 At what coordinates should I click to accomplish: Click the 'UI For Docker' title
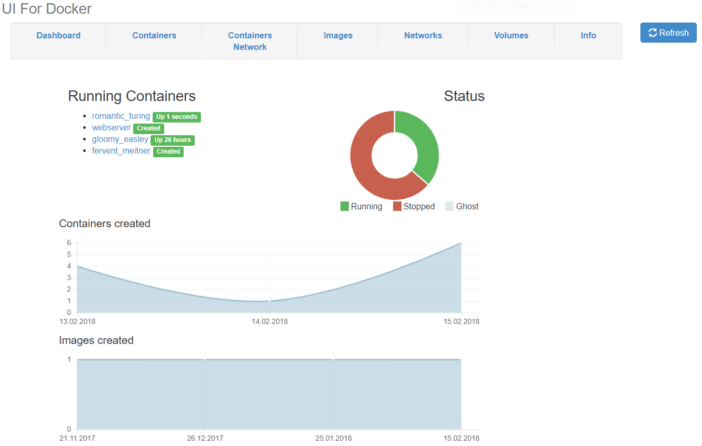point(47,9)
